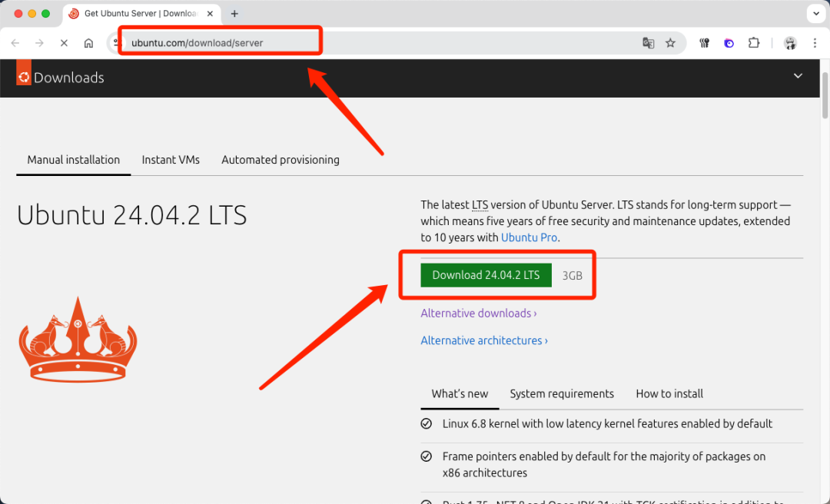Close the Get Ubuntu Server tab
Image resolution: width=830 pixels, height=504 pixels.
(210, 14)
